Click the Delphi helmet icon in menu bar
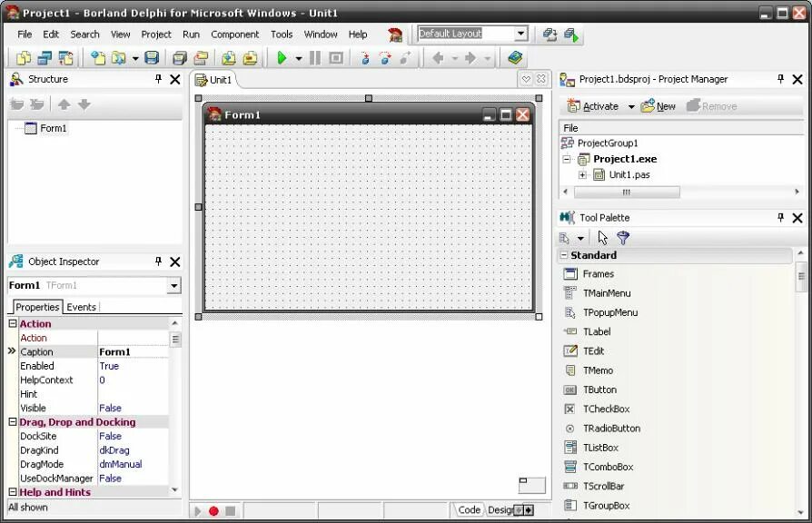This screenshot has width=812, height=523. 395,35
